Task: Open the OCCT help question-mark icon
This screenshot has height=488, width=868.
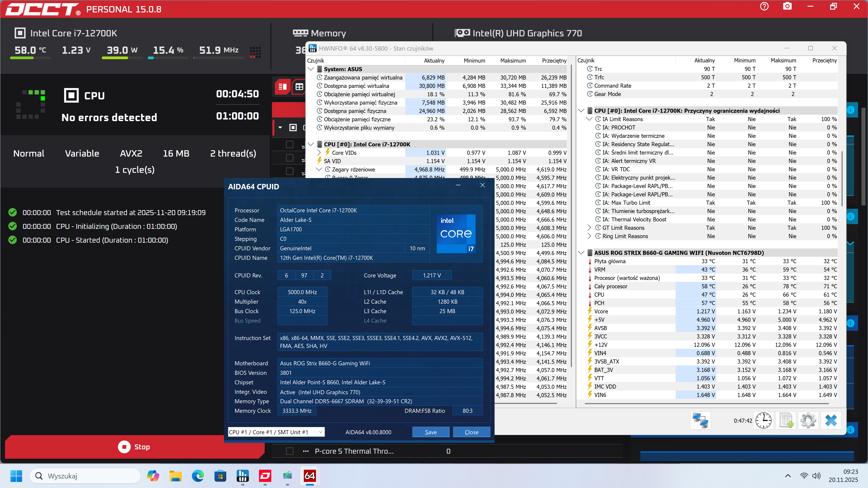Action: [x=764, y=6]
